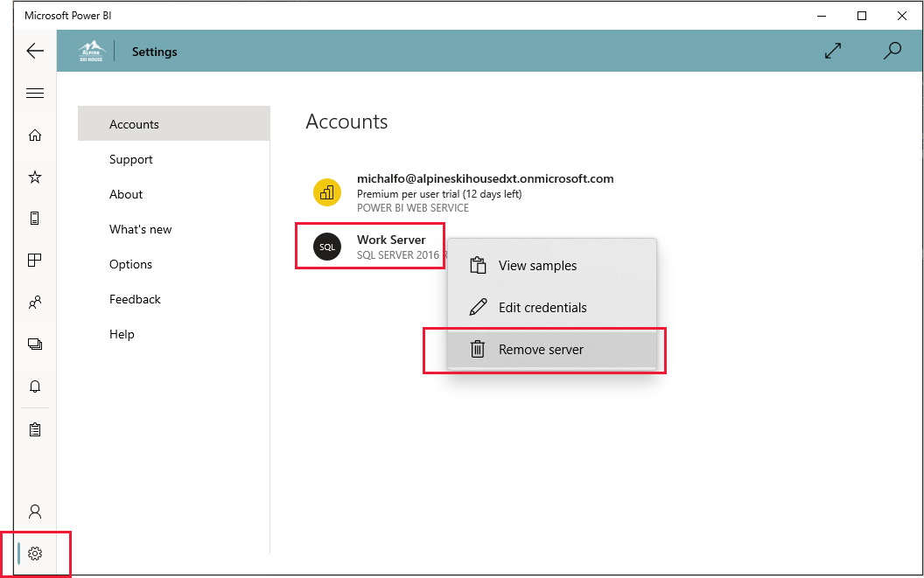Screen dimensions: 924x578
Task: Click the yellow Power BI account icon
Action: click(327, 192)
